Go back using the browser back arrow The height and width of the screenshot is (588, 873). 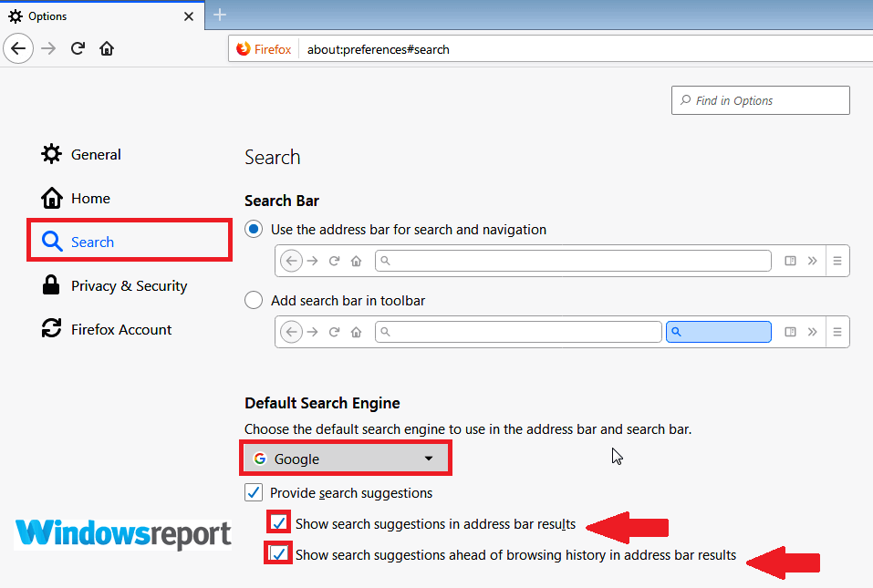pos(18,48)
